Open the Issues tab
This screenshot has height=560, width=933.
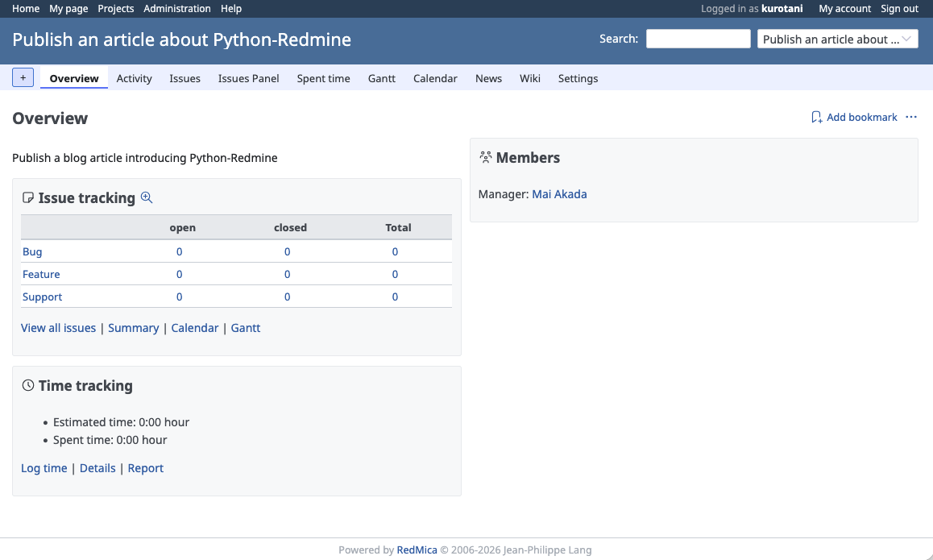tap(185, 78)
